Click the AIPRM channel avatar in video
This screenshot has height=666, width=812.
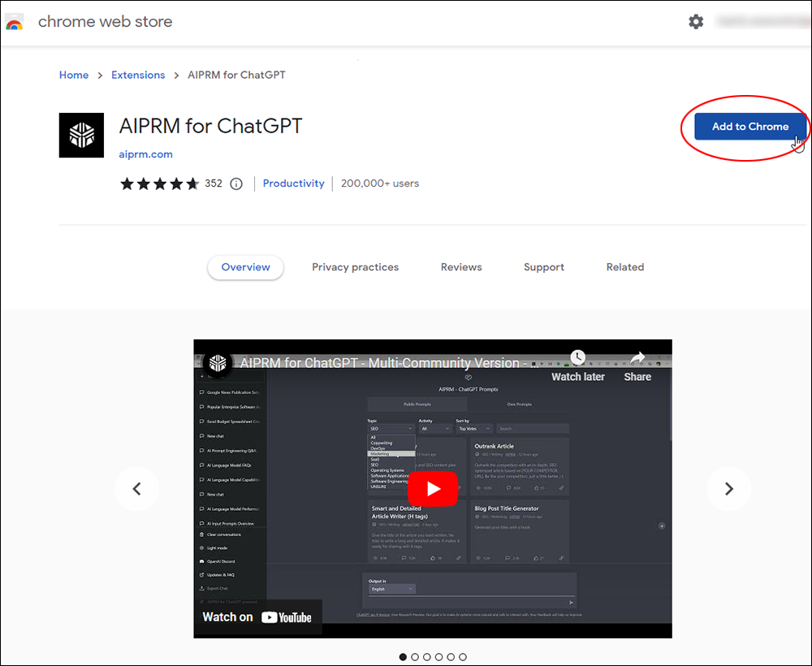(x=218, y=363)
